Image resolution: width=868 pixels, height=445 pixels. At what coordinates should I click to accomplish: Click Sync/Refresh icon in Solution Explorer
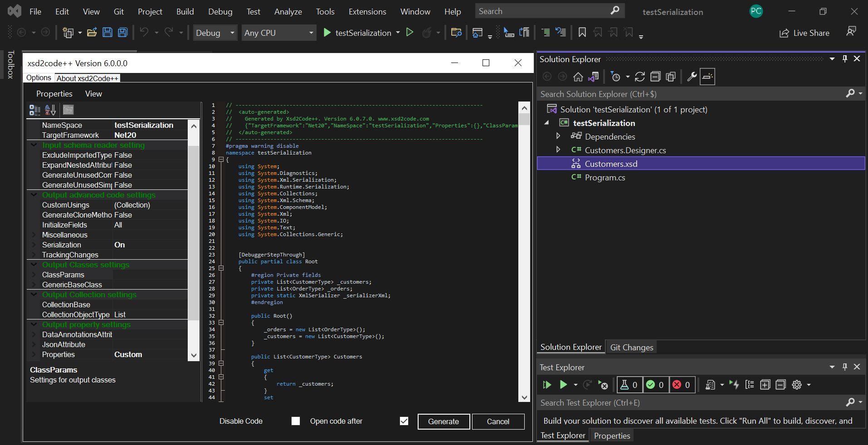(x=640, y=77)
